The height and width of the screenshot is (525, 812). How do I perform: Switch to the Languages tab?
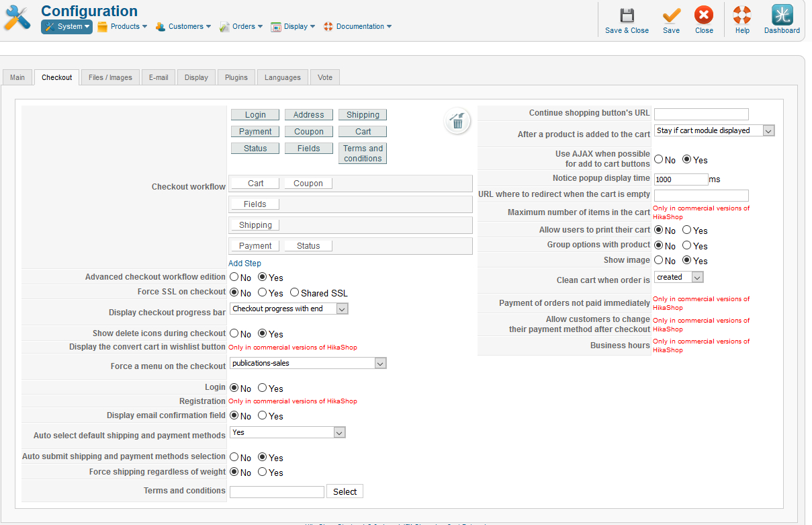(x=283, y=77)
